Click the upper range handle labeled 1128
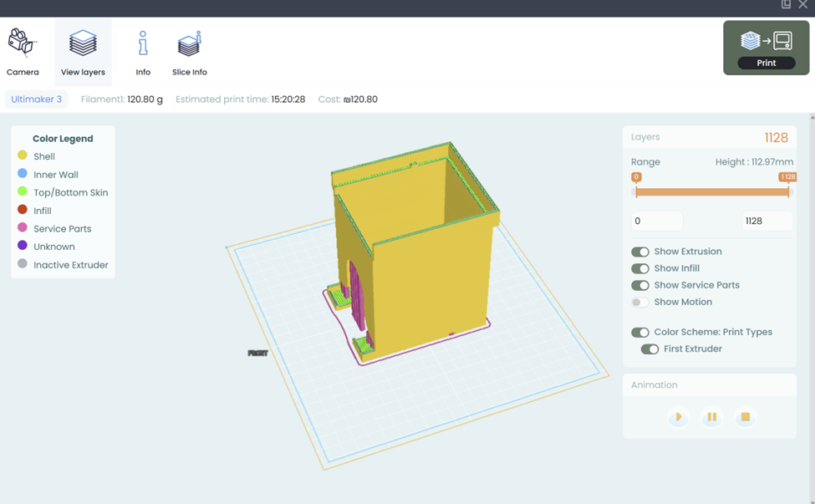Viewport: 815px width, 504px height. 788,177
